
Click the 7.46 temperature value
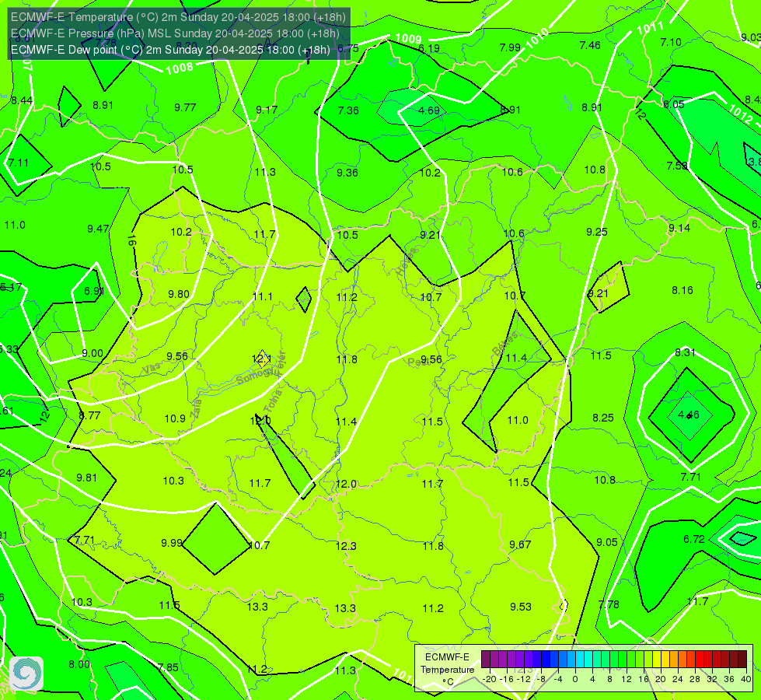coord(590,46)
